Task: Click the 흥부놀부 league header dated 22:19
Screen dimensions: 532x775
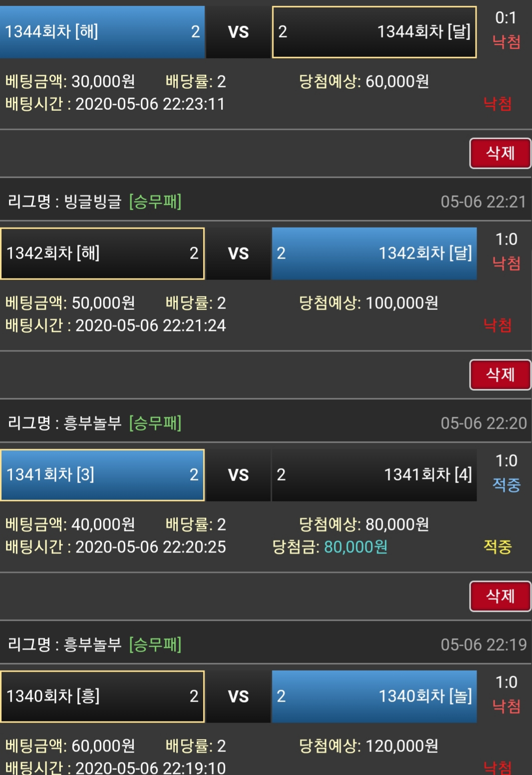Action: coord(93,645)
